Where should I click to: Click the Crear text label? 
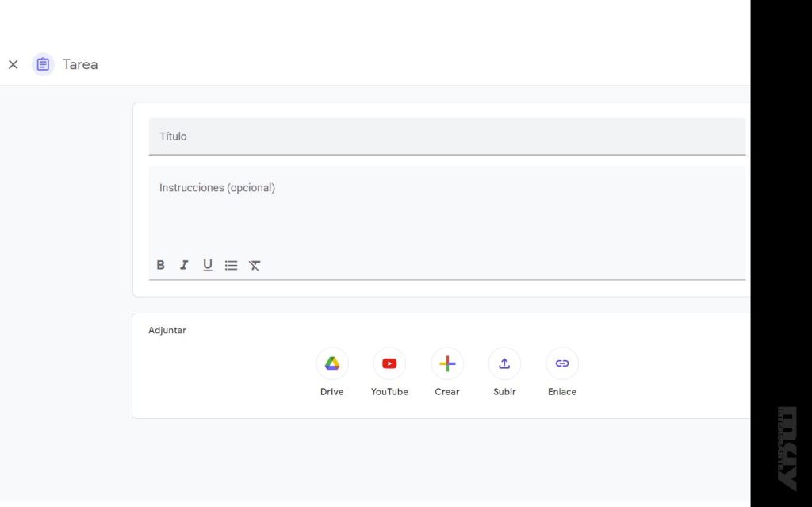click(447, 392)
